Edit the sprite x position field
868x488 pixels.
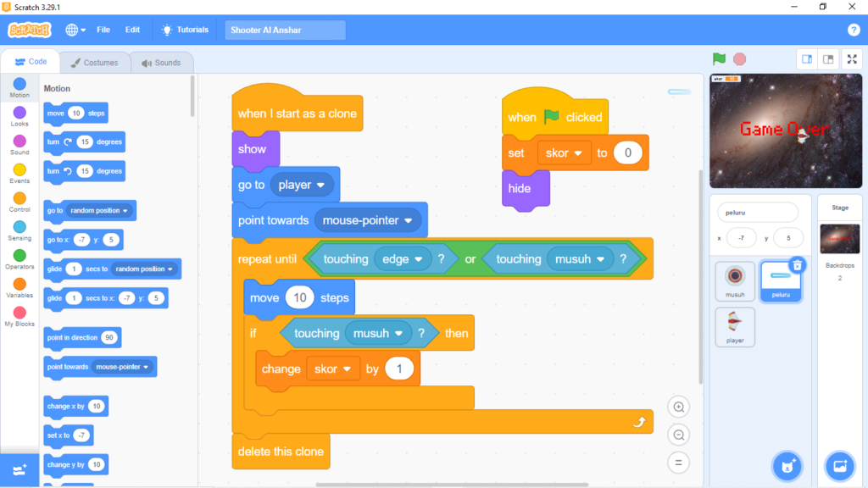[741, 238]
